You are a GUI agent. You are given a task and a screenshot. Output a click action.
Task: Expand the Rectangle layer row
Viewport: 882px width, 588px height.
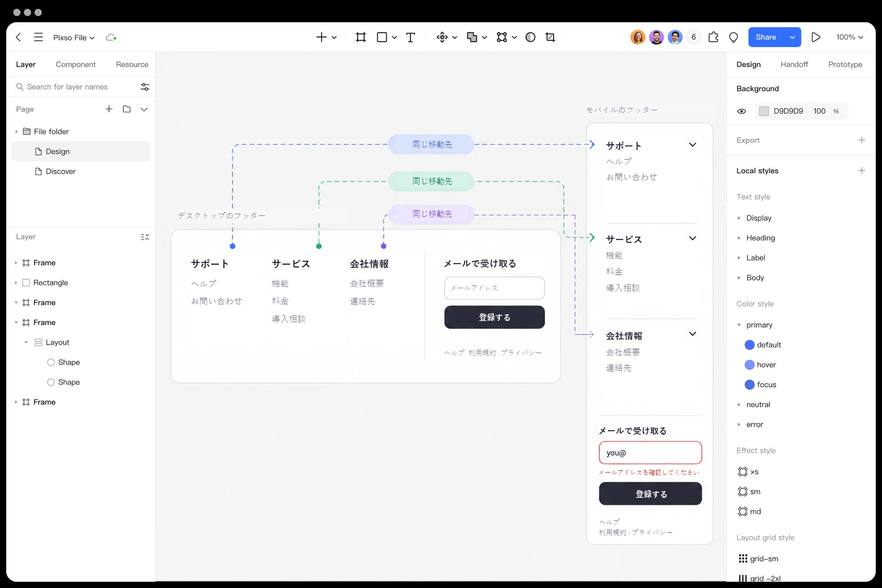tap(16, 283)
